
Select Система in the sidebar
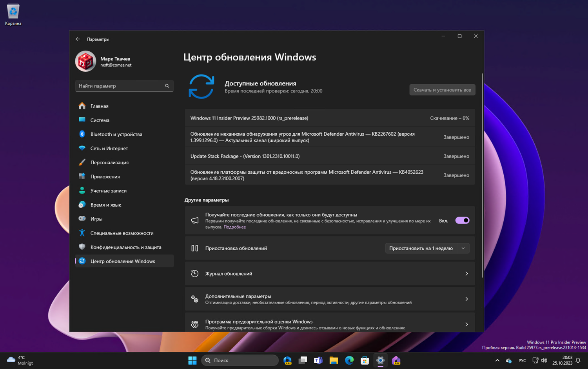point(100,120)
